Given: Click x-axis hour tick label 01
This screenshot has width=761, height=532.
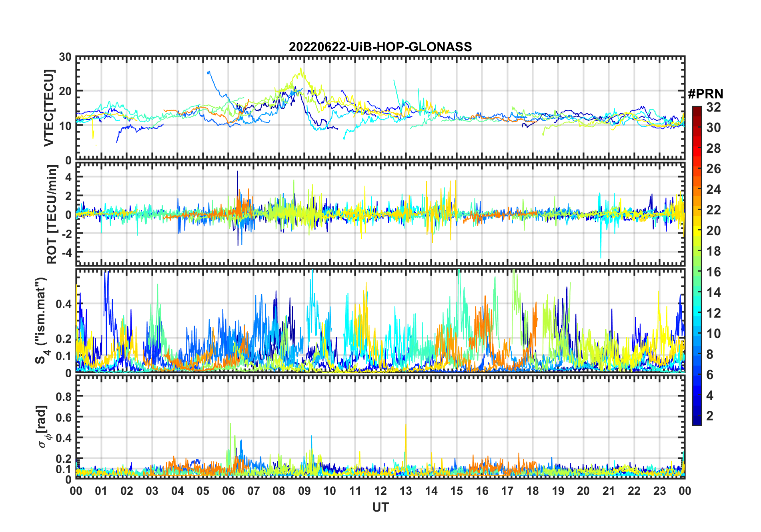Looking at the screenshot, I should coord(101,491).
